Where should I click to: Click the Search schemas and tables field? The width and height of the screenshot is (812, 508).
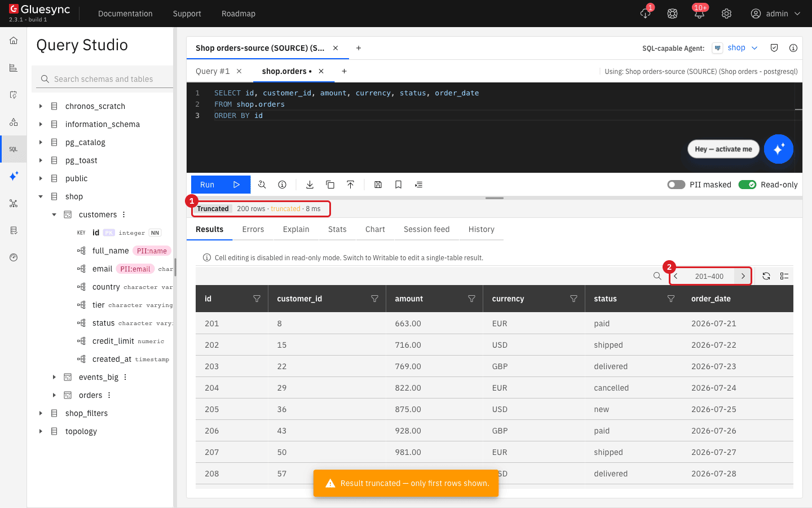click(103, 79)
